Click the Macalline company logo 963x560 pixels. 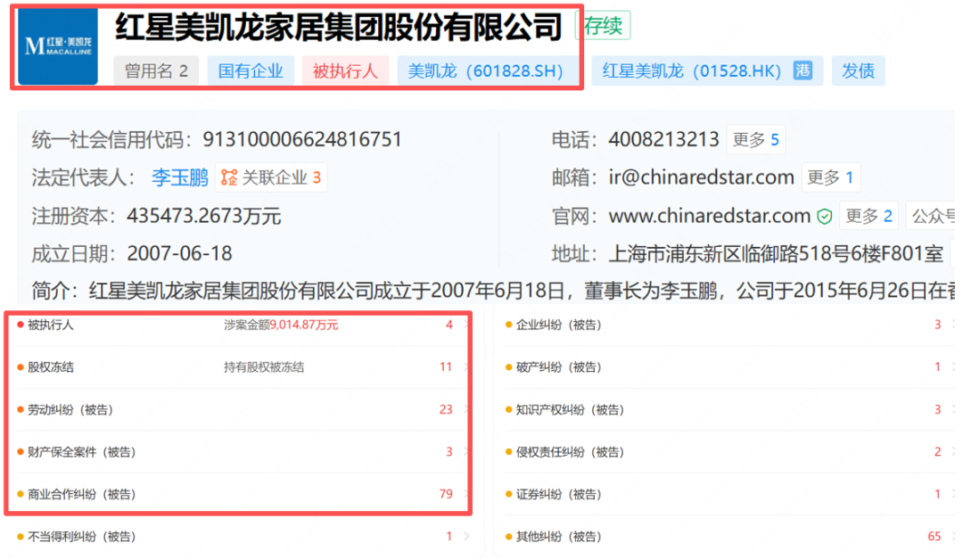tap(58, 46)
